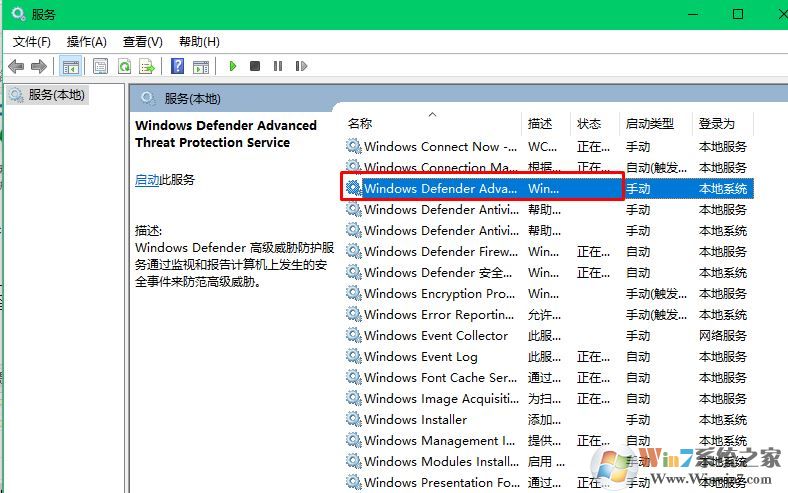Click the Export list toolbar icon

coord(147,66)
